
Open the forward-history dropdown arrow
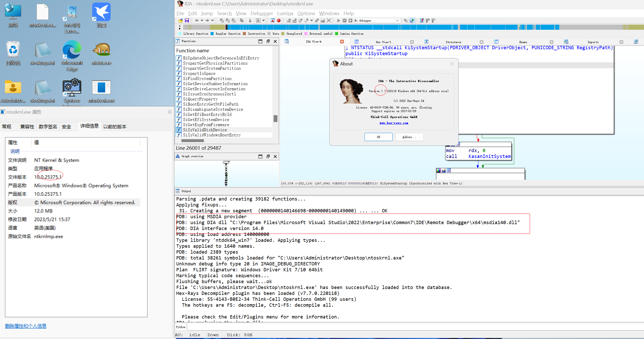(x=212, y=21)
